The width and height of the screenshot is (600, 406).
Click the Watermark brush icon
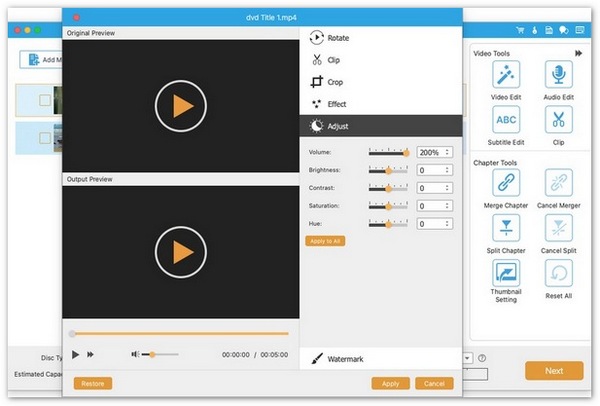pyautogui.click(x=317, y=359)
